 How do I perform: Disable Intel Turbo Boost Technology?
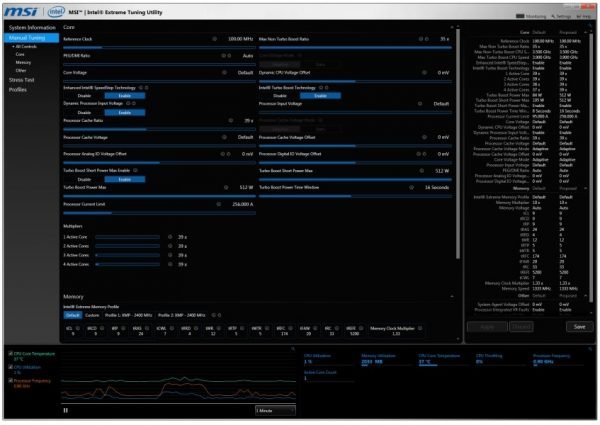(280, 96)
